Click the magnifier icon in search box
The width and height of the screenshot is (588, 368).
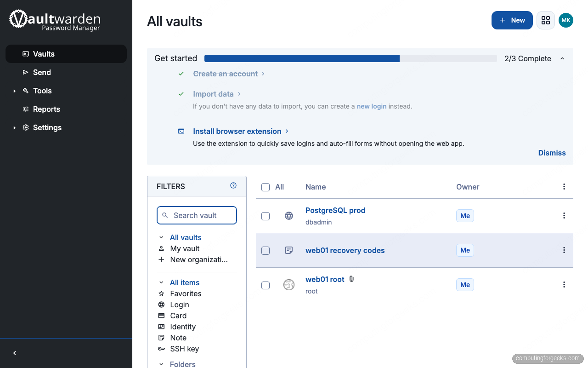pos(165,215)
